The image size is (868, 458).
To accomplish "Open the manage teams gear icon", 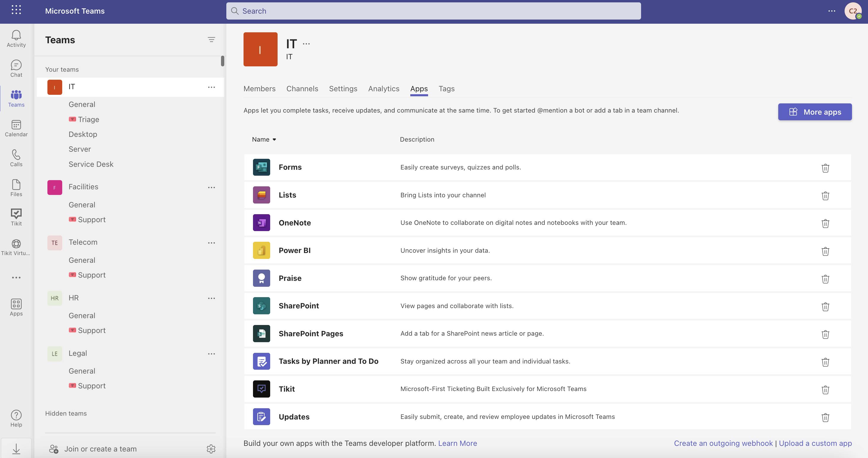I will (x=211, y=449).
